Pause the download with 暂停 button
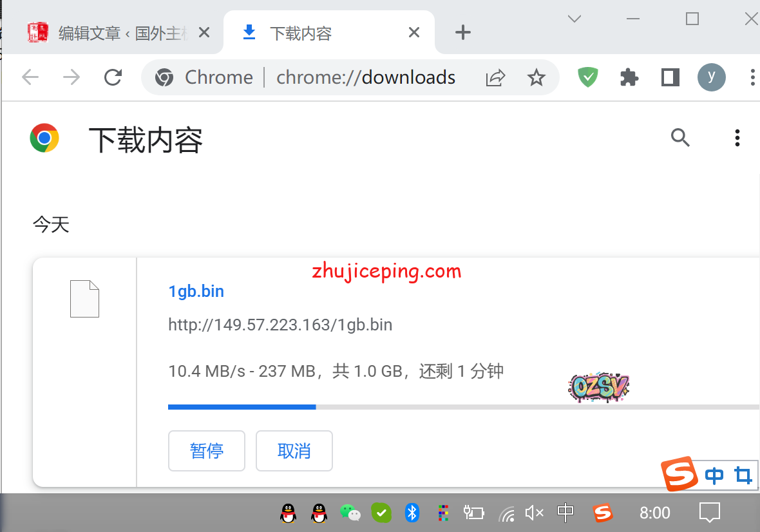760x532 pixels. pos(207,451)
